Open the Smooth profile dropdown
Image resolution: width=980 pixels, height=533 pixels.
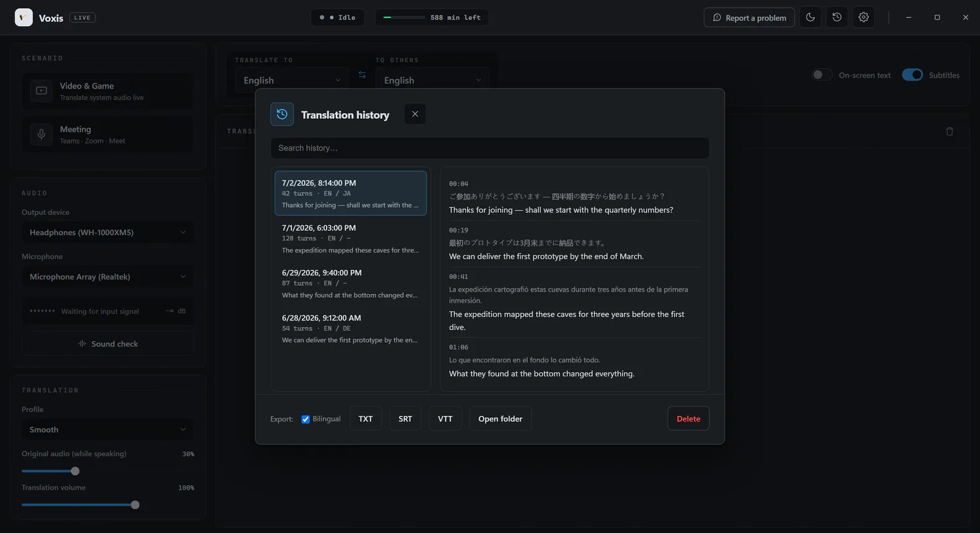108,430
